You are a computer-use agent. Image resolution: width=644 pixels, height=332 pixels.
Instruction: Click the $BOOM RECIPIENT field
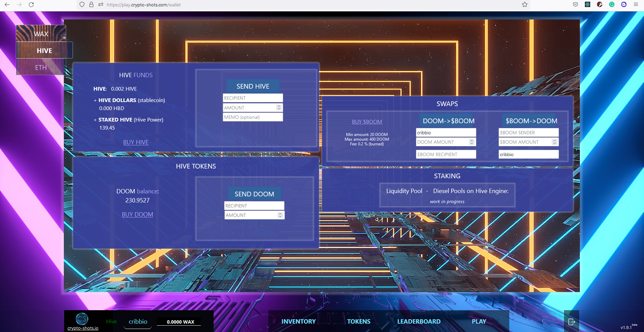pyautogui.click(x=446, y=154)
